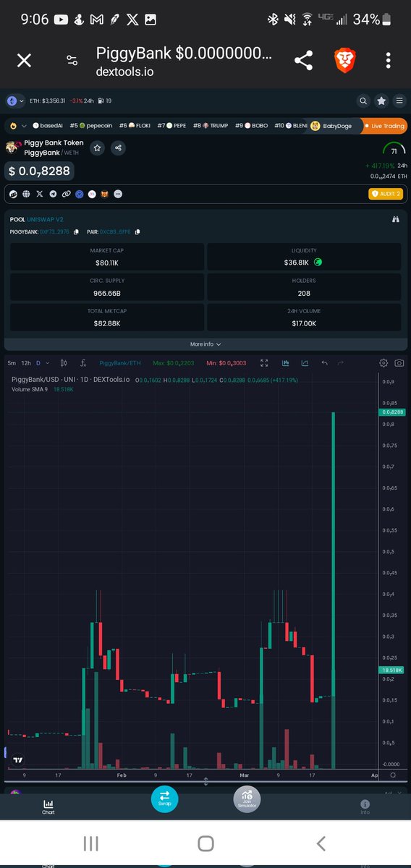
Task: Open the chart link icon in token links
Action: [12, 194]
